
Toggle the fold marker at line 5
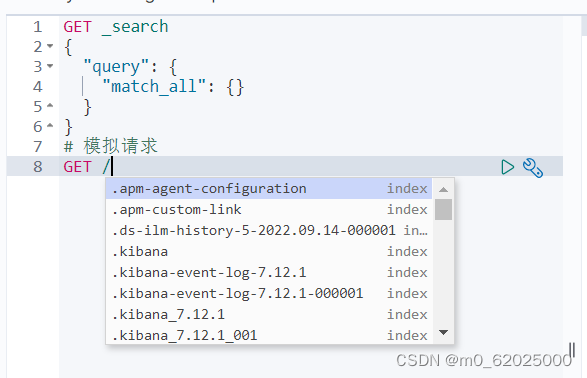[50, 106]
